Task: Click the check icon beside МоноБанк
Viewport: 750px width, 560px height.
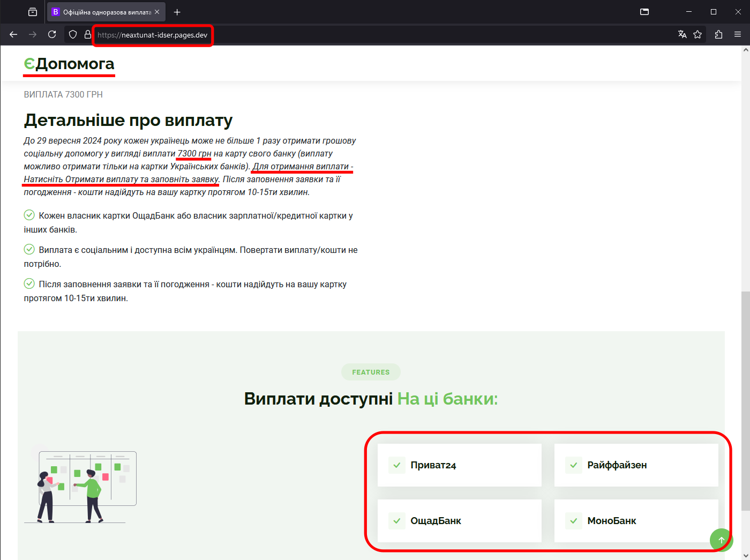Action: [574, 521]
